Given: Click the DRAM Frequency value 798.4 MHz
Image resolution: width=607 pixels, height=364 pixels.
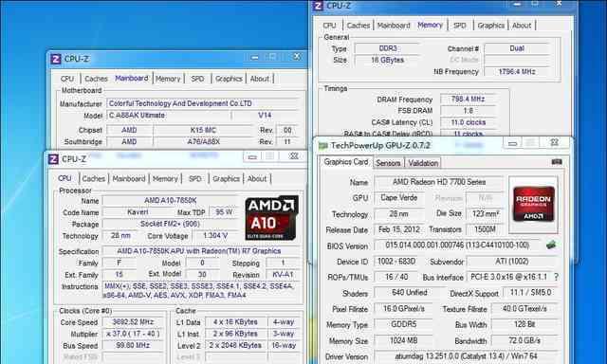Looking at the screenshot, I should click(468, 99).
